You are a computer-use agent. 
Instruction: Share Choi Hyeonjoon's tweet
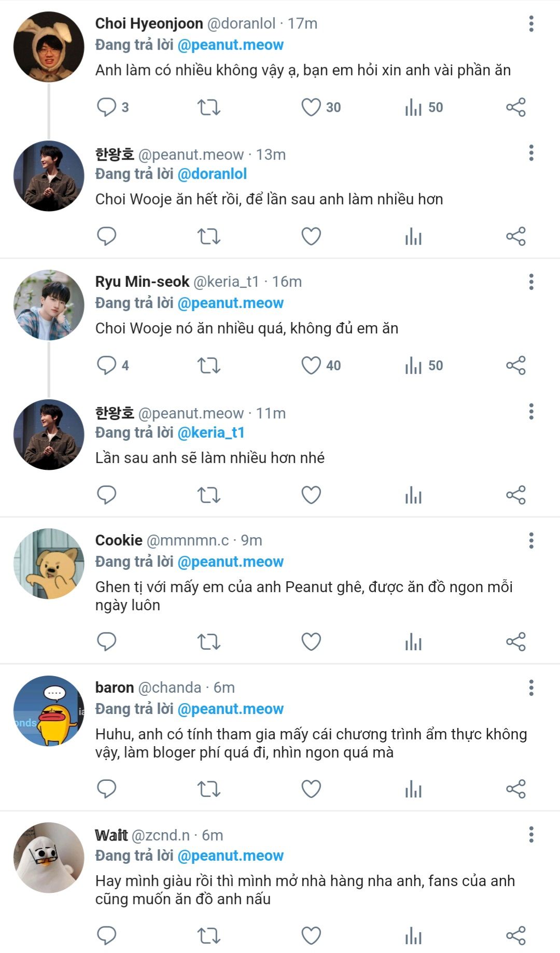tap(515, 107)
